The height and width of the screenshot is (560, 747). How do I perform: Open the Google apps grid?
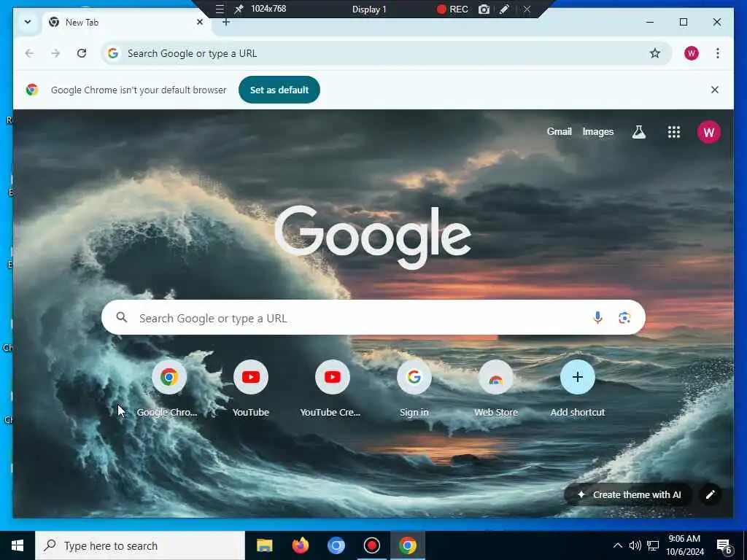[673, 132]
